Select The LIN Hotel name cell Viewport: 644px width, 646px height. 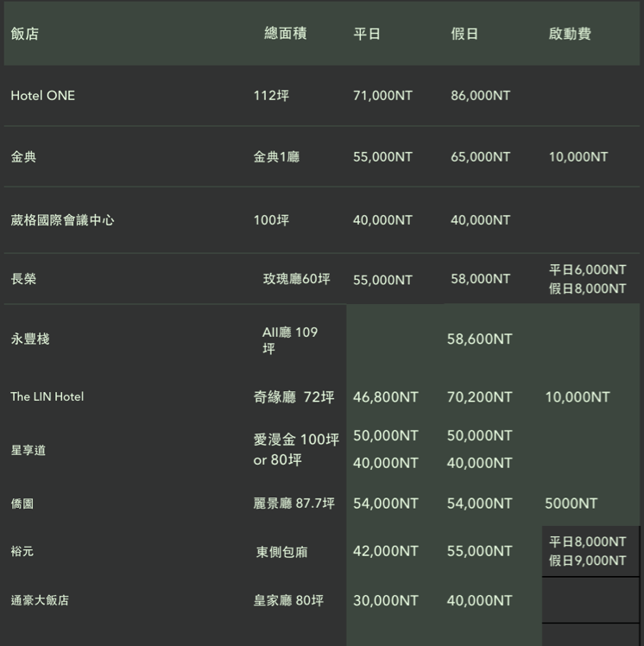47,397
